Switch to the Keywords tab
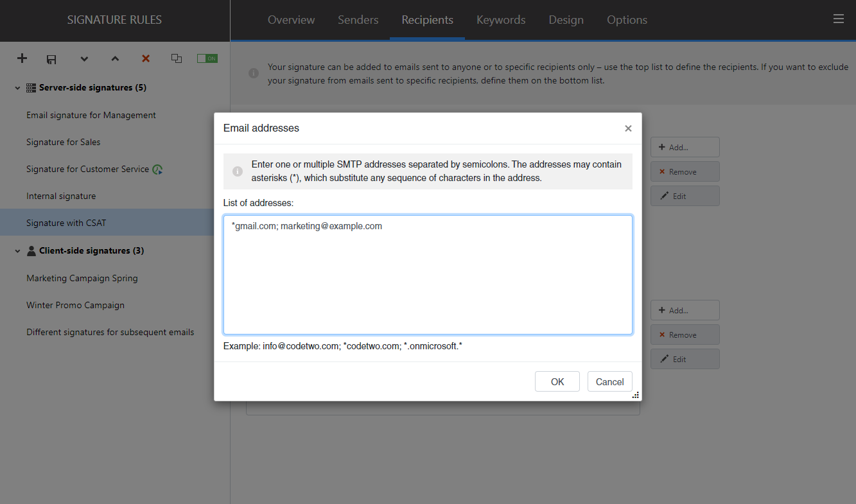The width and height of the screenshot is (856, 504). (500, 20)
